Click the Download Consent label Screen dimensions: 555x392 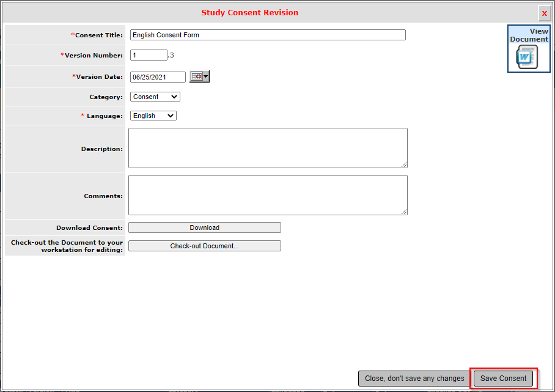[90, 227]
